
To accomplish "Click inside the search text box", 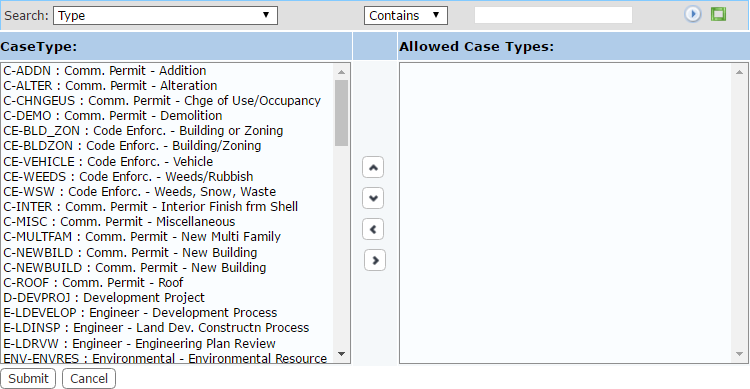I will (x=553, y=15).
